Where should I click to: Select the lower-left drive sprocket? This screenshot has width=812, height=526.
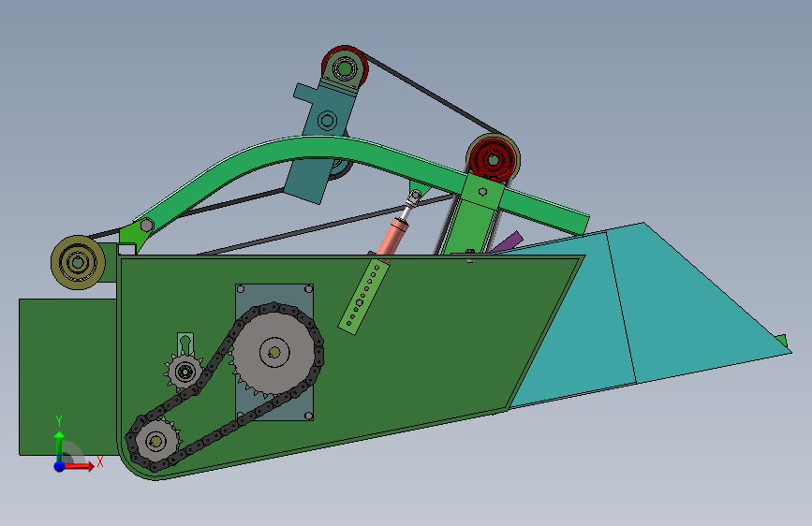155,441
